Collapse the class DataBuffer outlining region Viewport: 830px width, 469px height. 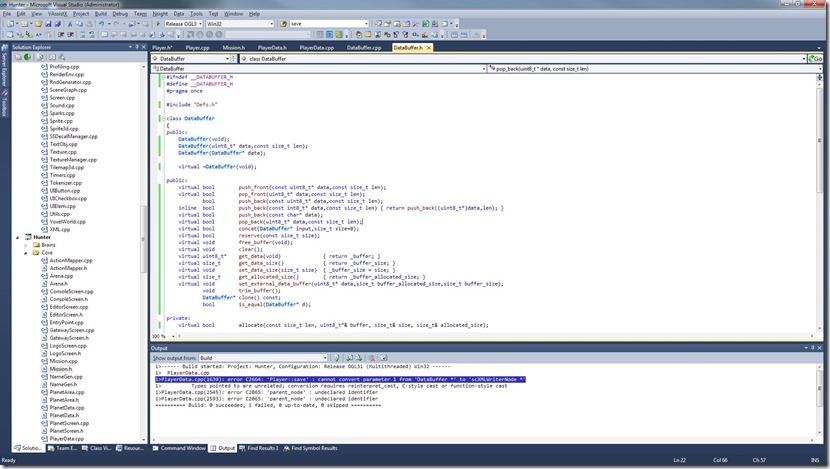click(164, 119)
